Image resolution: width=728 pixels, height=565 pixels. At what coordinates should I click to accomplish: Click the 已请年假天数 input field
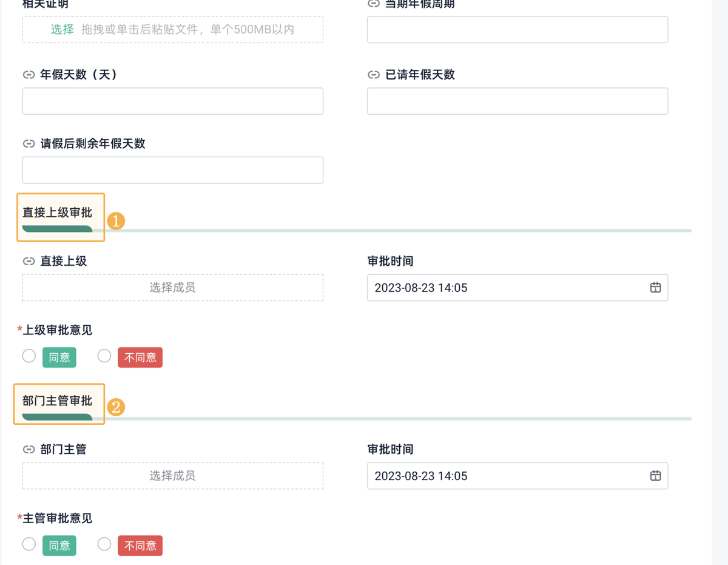click(x=517, y=101)
